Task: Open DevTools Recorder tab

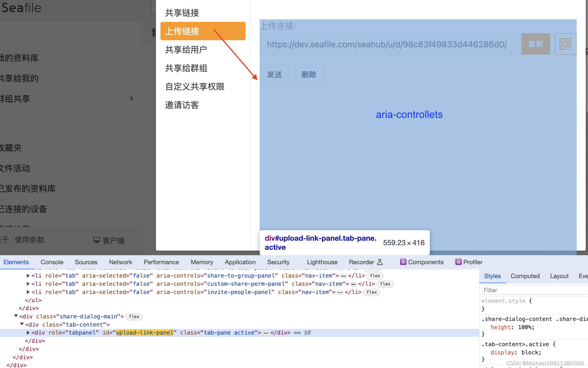Action: tap(365, 262)
